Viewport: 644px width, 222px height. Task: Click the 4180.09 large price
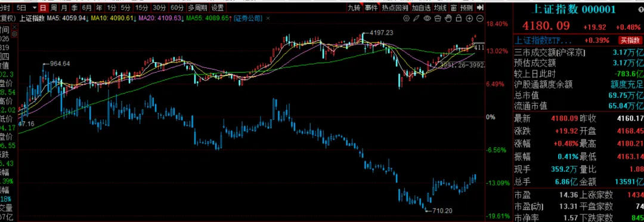[546, 26]
